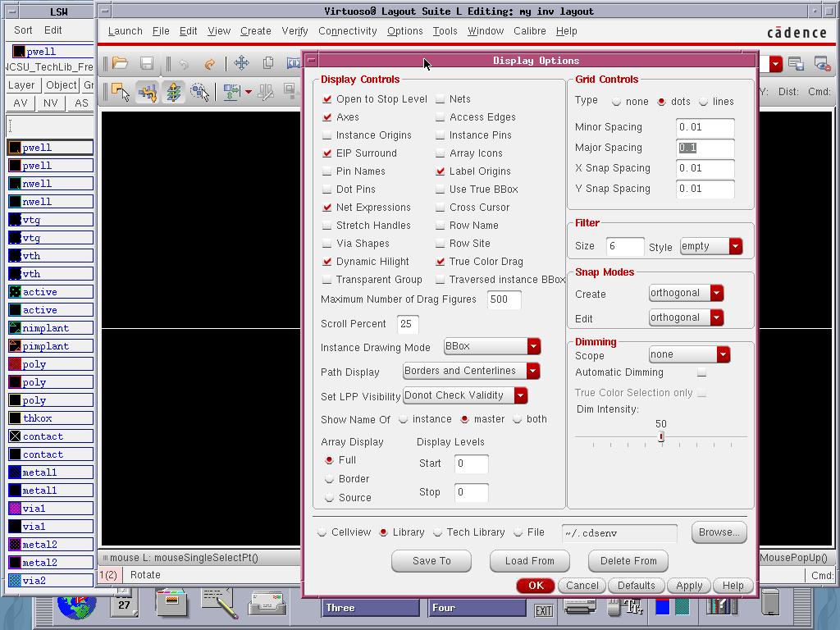Click the Redo orange arrow icon
Screen dimensions: 840x630
coord(209,64)
